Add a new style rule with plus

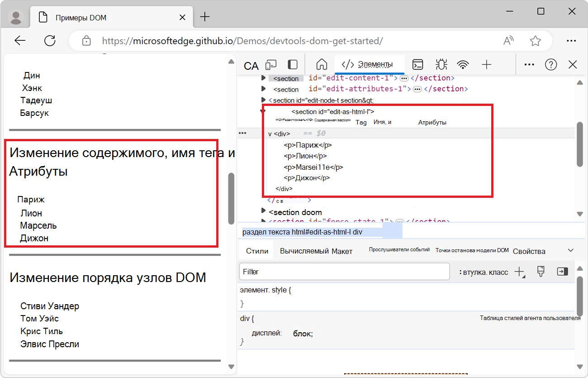click(x=519, y=271)
